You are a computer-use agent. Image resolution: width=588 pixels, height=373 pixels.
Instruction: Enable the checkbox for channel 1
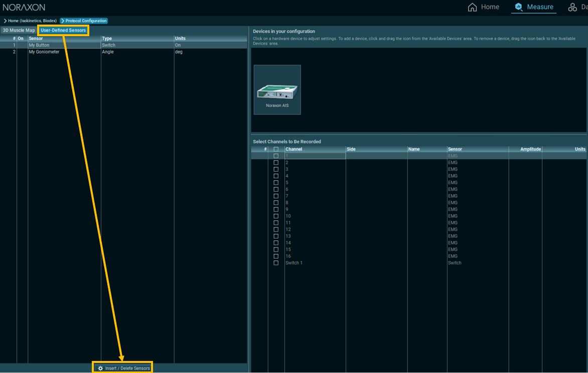pos(276,156)
